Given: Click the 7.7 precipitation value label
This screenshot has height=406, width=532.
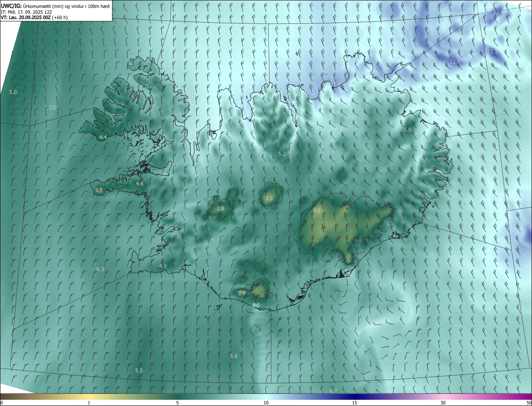Looking at the screenshot, I should (x=425, y=330).
